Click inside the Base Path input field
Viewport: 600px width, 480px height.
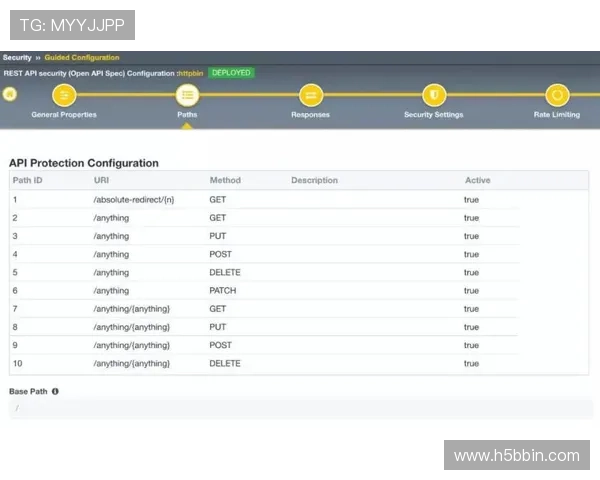[300, 408]
